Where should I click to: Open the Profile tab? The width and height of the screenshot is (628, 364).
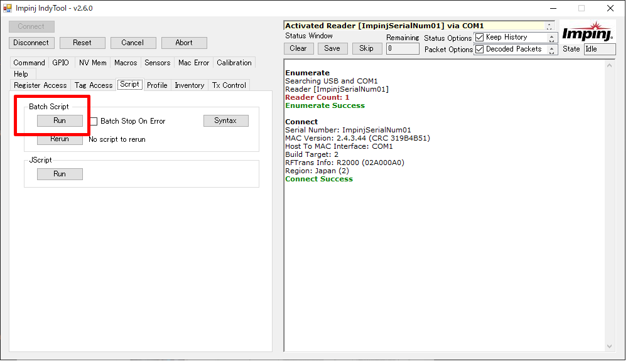click(x=158, y=86)
